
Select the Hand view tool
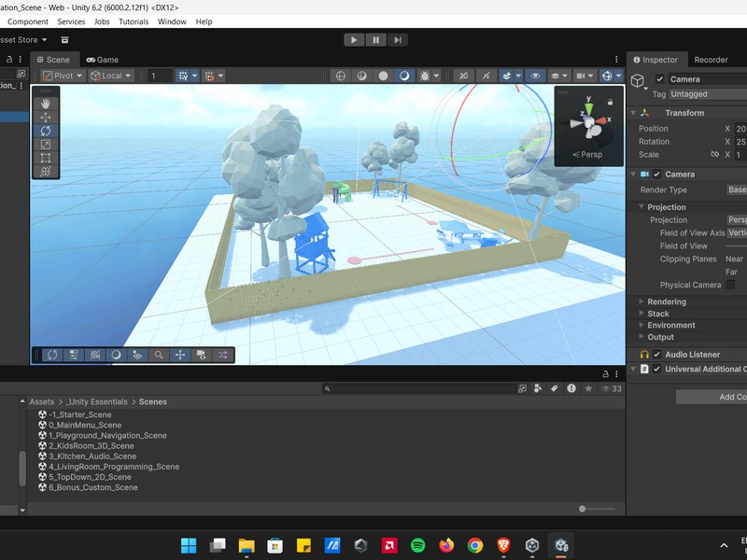pyautogui.click(x=46, y=104)
